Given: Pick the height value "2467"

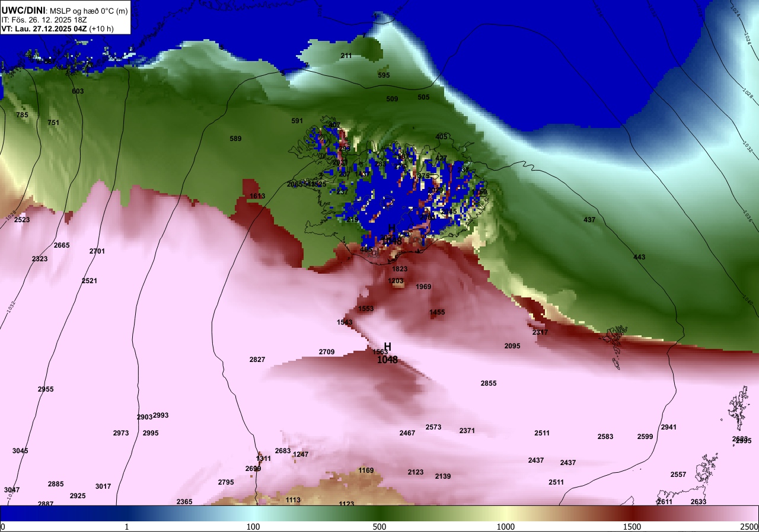Looking at the screenshot, I should pos(407,433).
